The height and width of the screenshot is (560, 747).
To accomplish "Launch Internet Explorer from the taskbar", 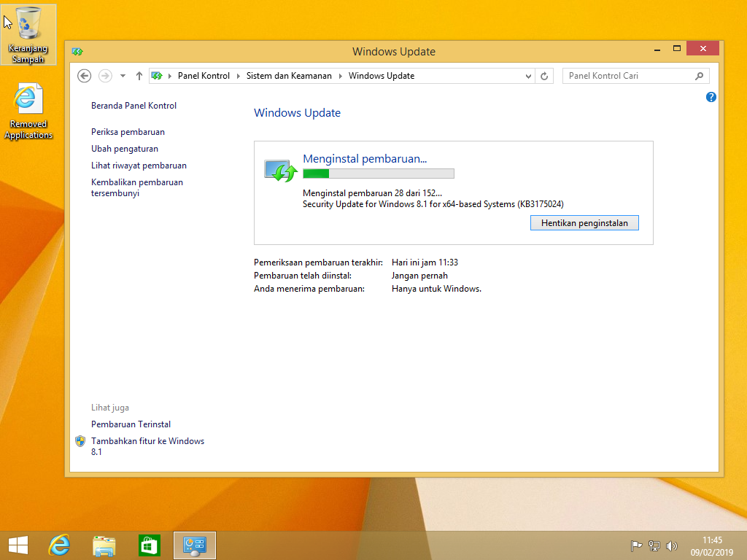I will (x=60, y=545).
